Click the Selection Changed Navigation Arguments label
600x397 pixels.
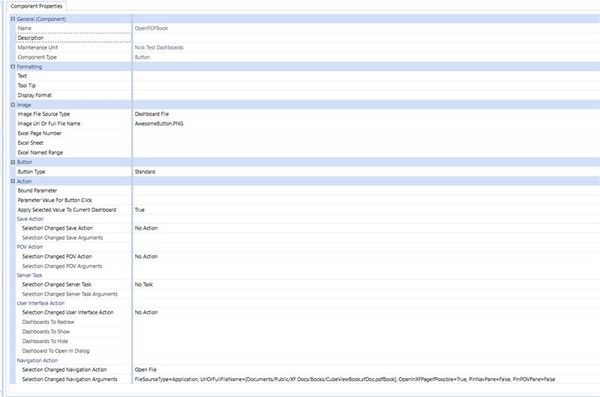click(x=70, y=379)
